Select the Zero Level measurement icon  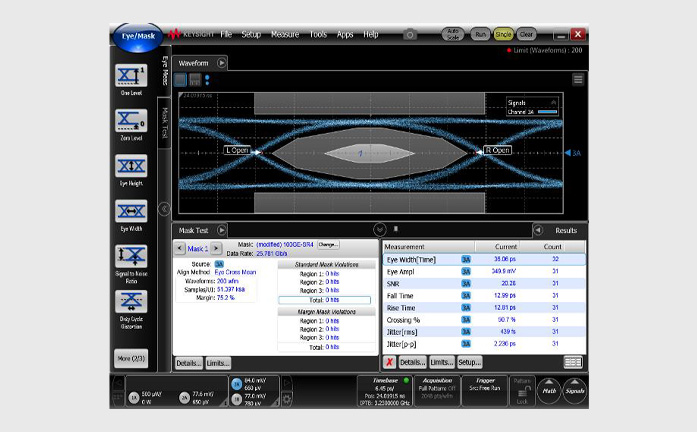(x=131, y=120)
